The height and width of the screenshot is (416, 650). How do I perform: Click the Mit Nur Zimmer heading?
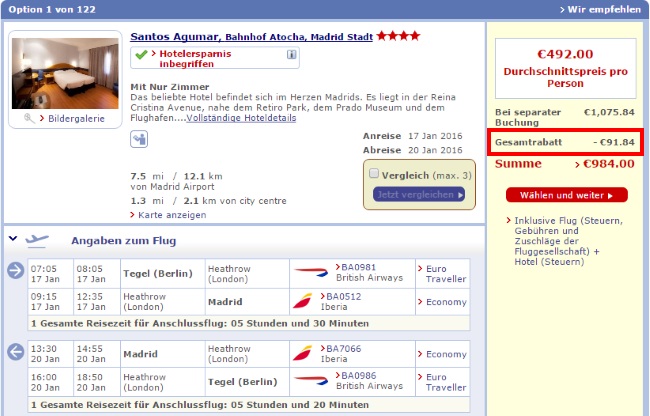(170, 87)
